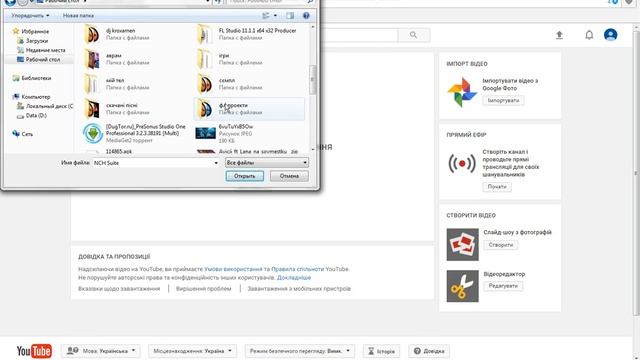Open the Все файлы file type dropdown
This screenshot has width=640, height=360.
click(x=267, y=163)
